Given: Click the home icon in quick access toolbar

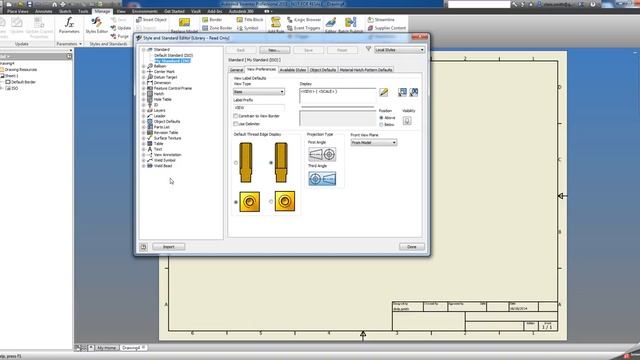Looking at the screenshot, I should [x=54, y=4].
